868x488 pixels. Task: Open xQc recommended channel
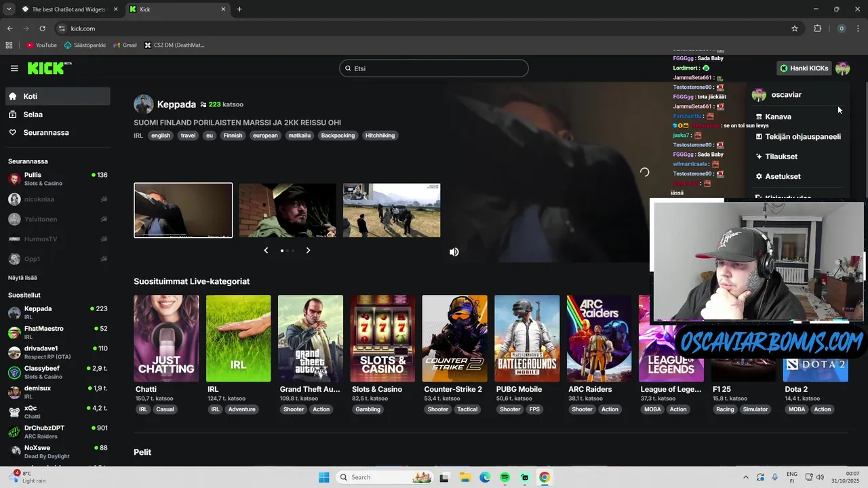click(x=58, y=411)
